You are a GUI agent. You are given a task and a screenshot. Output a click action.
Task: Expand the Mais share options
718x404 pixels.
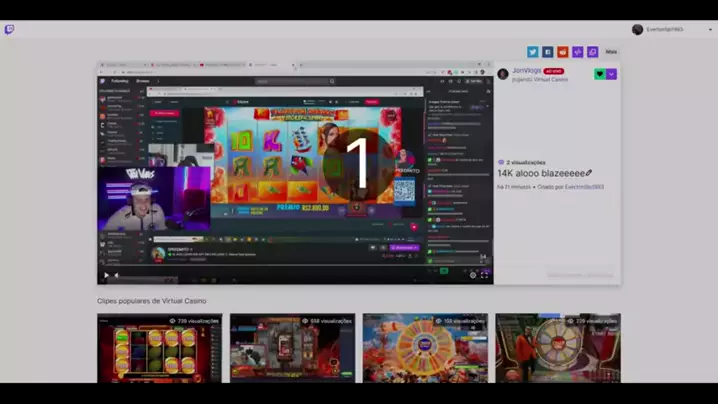tap(611, 52)
